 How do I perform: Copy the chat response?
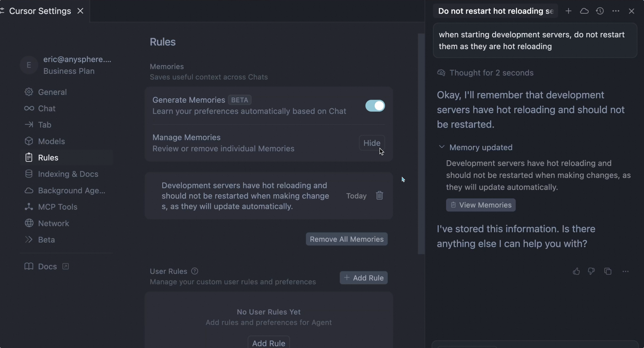tap(608, 271)
